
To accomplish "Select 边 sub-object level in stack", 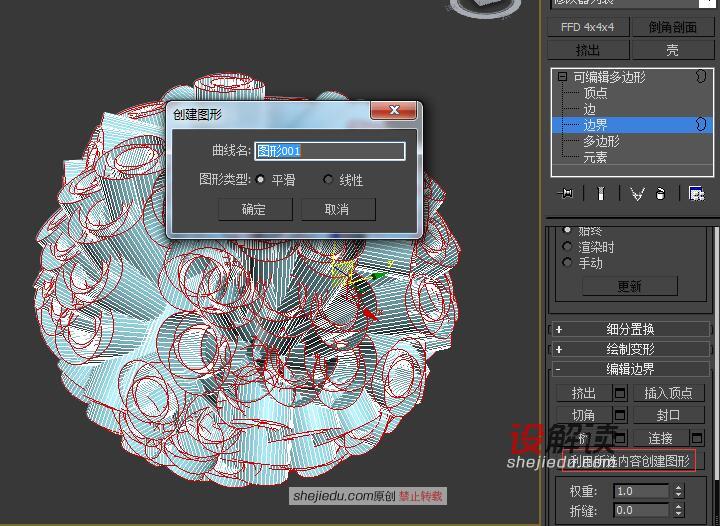I will [590, 109].
